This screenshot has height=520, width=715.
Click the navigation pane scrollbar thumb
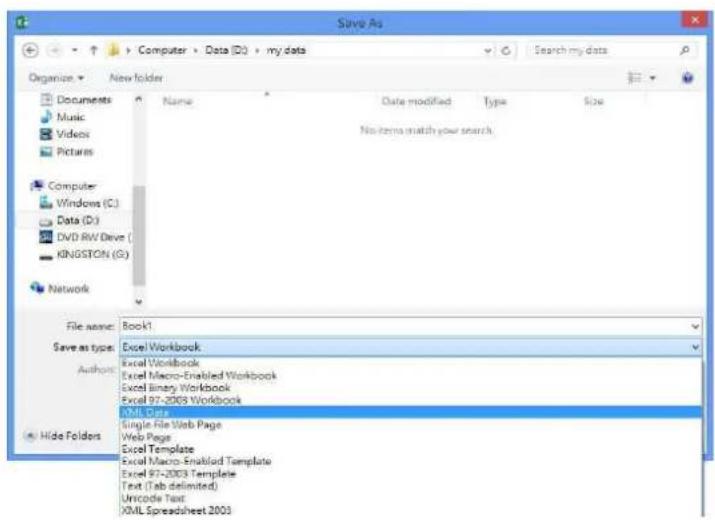click(139, 235)
